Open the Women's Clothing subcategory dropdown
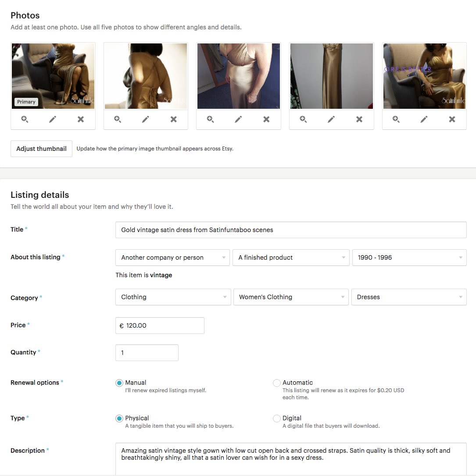The image size is (476, 476). point(291,297)
